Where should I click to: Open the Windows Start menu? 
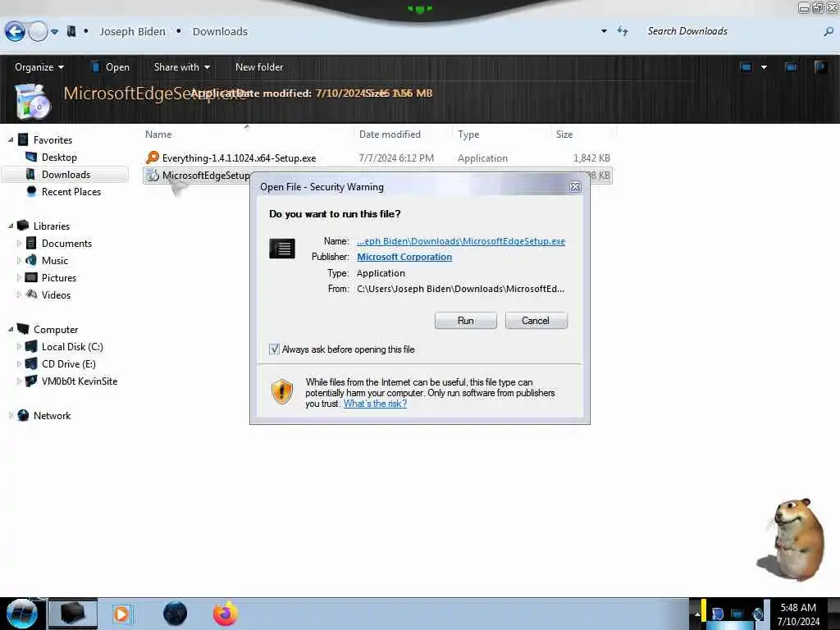[x=22, y=614]
